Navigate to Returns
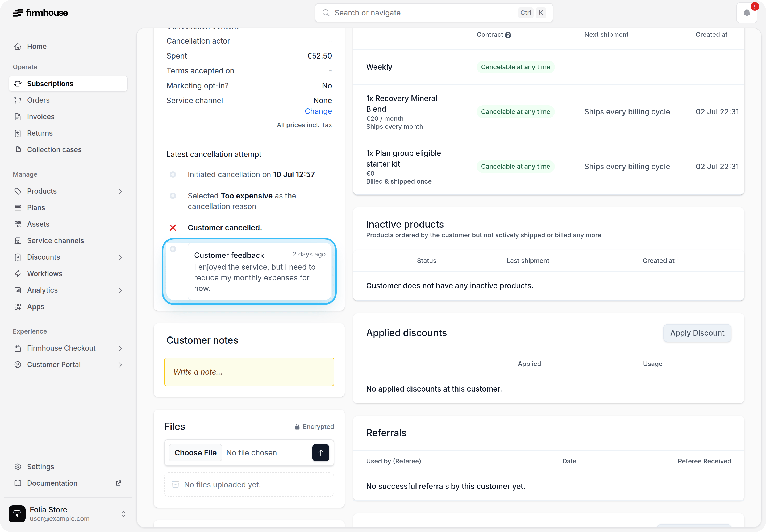This screenshot has width=766, height=532. pyautogui.click(x=68, y=133)
